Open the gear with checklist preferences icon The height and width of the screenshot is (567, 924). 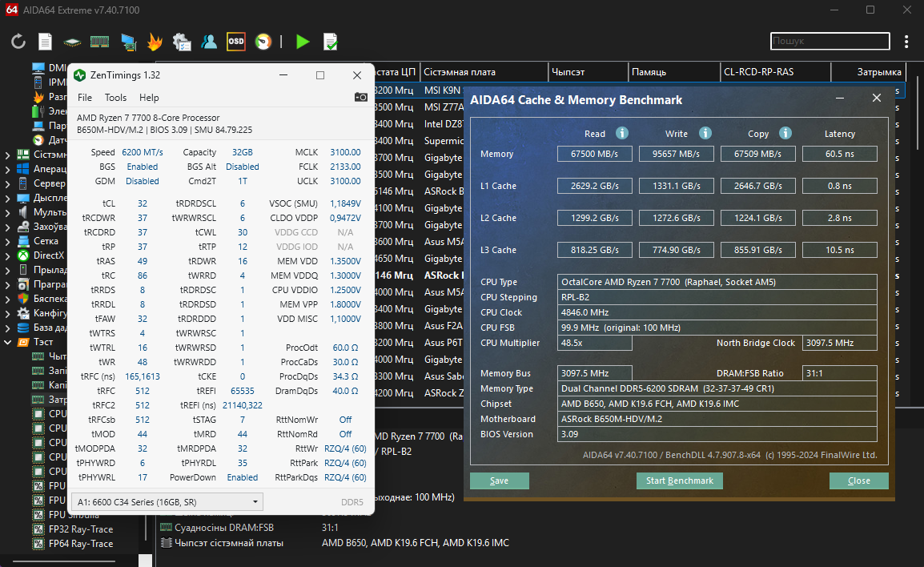coord(182,42)
